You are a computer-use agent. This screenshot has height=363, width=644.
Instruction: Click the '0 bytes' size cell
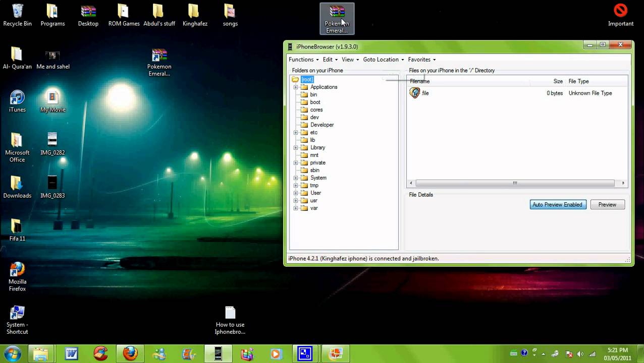(x=555, y=93)
